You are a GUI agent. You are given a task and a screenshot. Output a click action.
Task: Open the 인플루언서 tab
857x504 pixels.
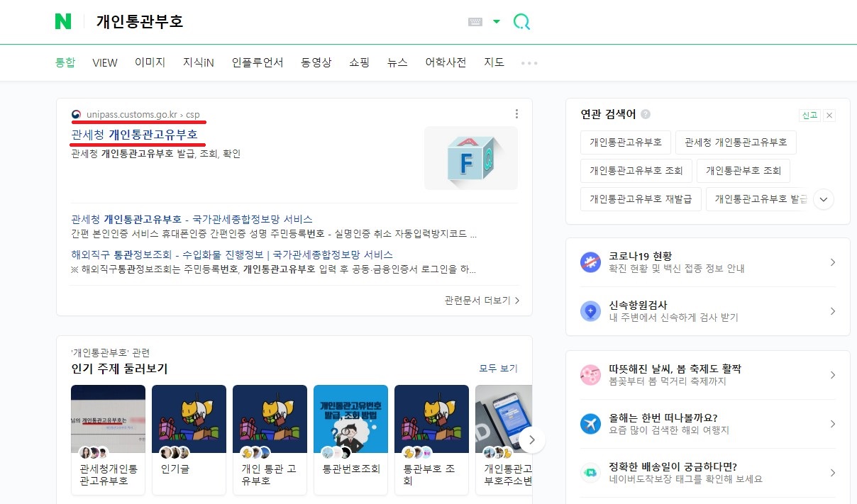click(x=258, y=62)
